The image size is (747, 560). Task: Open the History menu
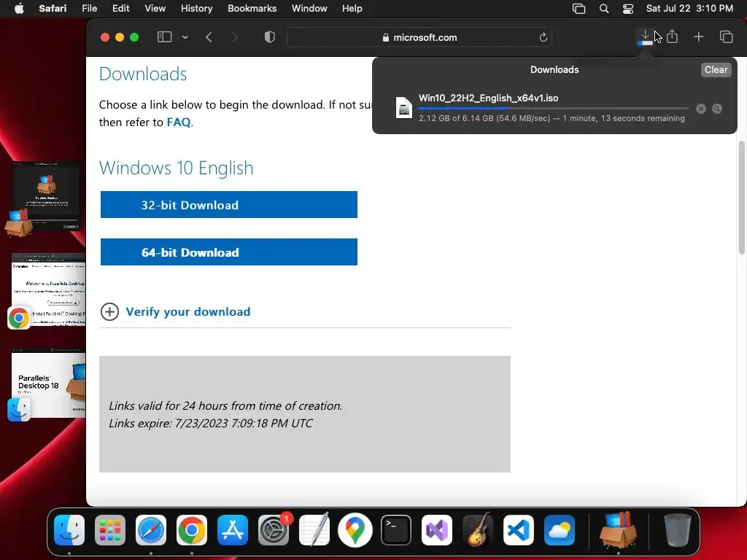tap(196, 9)
